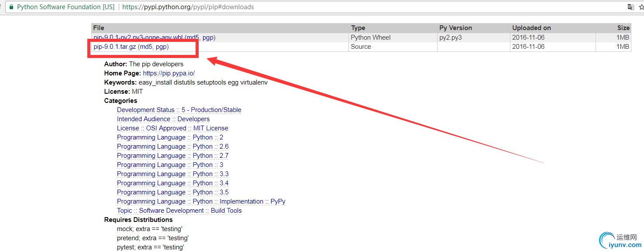Click the Requires Distributions heading
Screen dimensions: 644x252
tap(138, 220)
